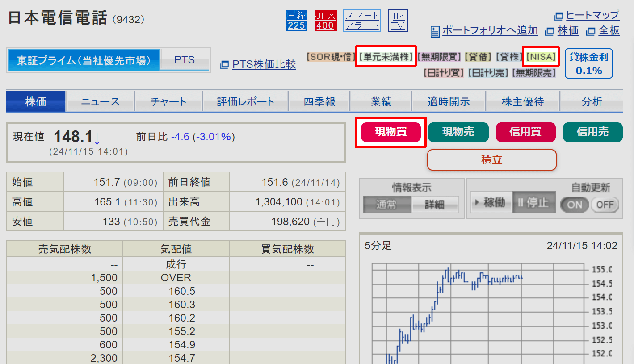Switch to the PTS market tab
Viewport: 634px width, 364px height.
185,60
